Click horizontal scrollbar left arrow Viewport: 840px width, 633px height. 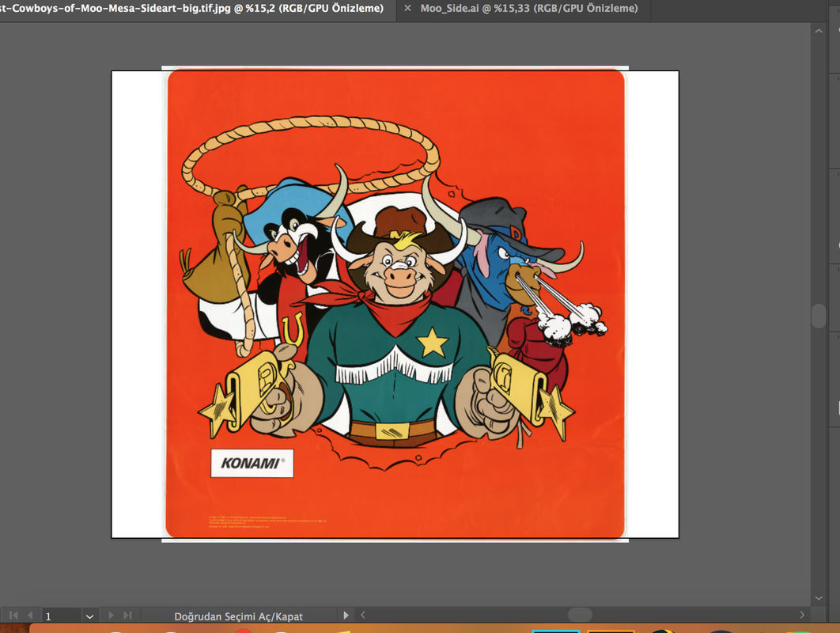click(x=363, y=615)
